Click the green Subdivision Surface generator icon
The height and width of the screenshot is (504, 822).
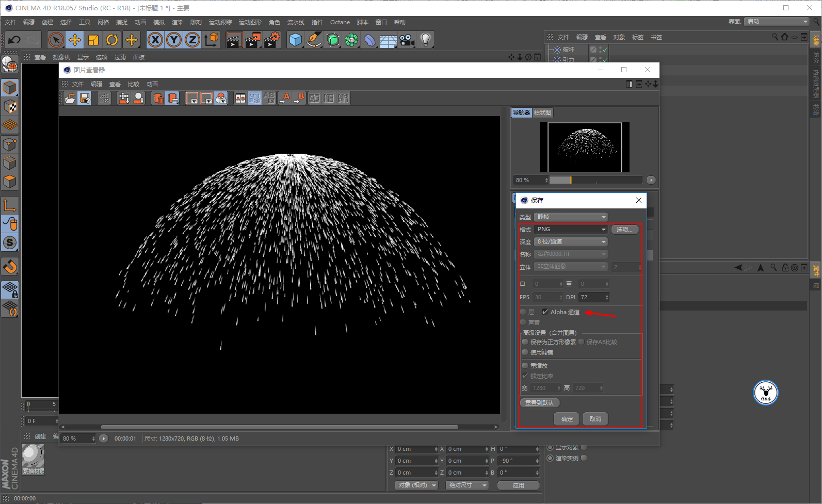click(333, 40)
